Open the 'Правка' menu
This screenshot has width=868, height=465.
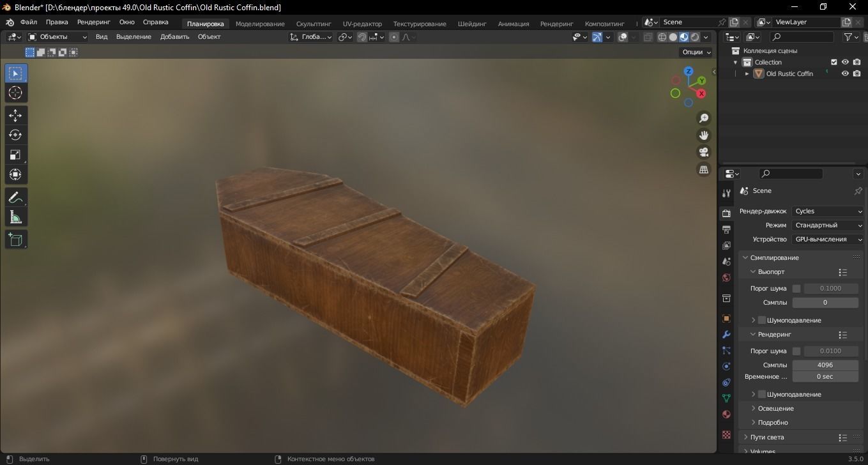pyautogui.click(x=57, y=22)
